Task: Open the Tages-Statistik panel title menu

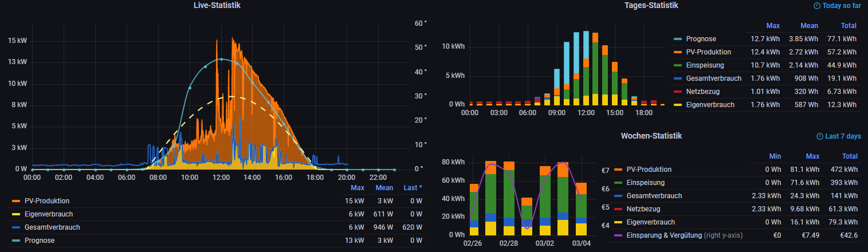Action: tap(651, 5)
